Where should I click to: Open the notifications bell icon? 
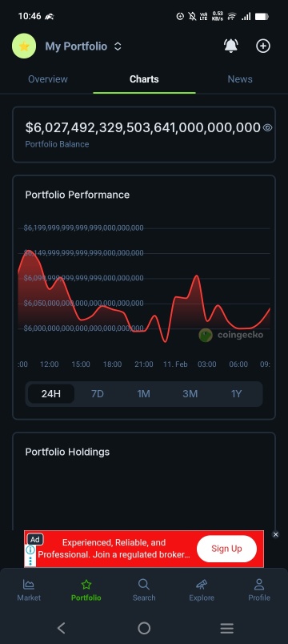(231, 46)
